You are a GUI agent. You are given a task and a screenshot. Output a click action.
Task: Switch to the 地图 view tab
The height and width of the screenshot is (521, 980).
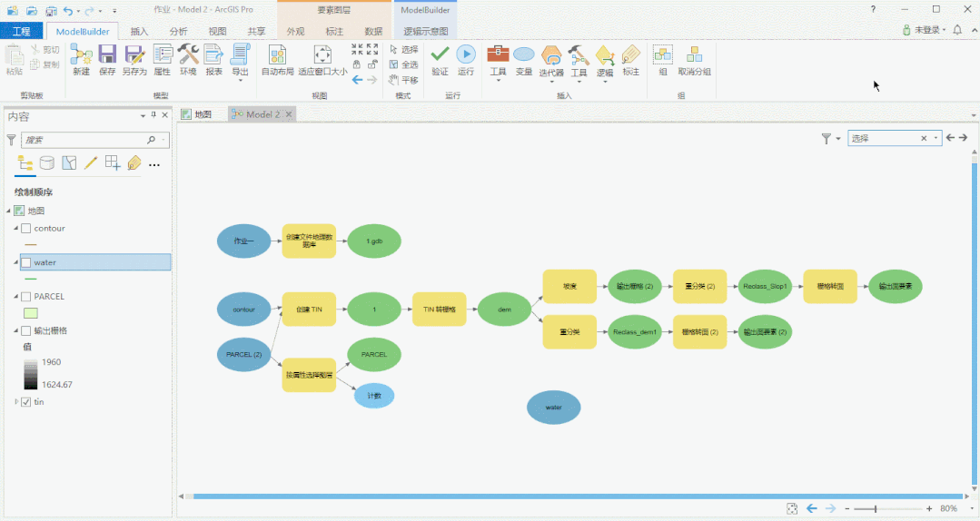(x=197, y=114)
